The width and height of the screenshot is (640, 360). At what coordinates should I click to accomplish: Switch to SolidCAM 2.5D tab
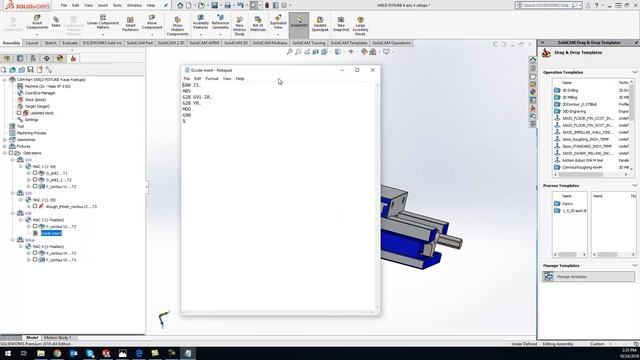coord(171,43)
